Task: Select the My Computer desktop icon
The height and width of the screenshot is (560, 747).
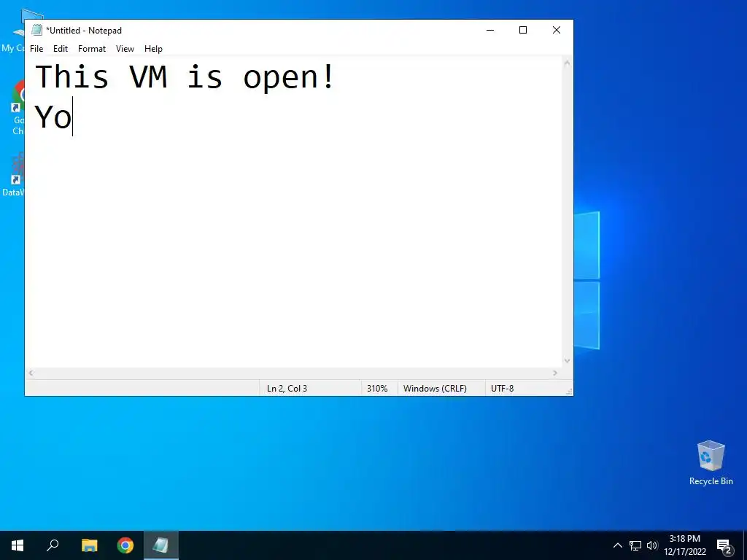Action: click(x=15, y=31)
